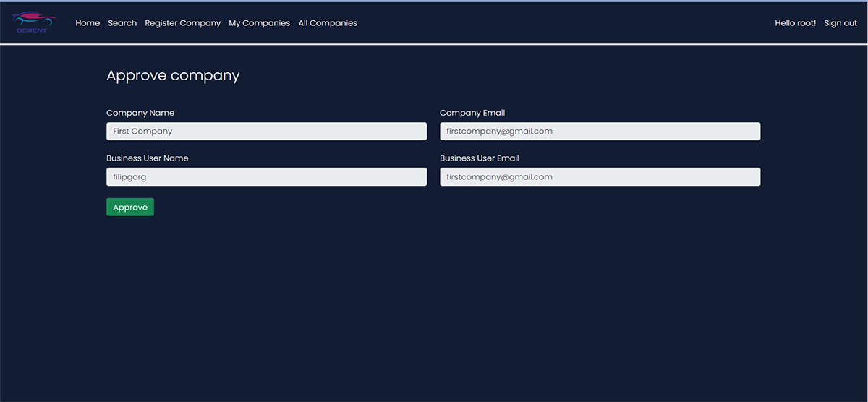This screenshot has width=868, height=402.
Task: Click the OCRENT car logo
Action: click(x=34, y=22)
